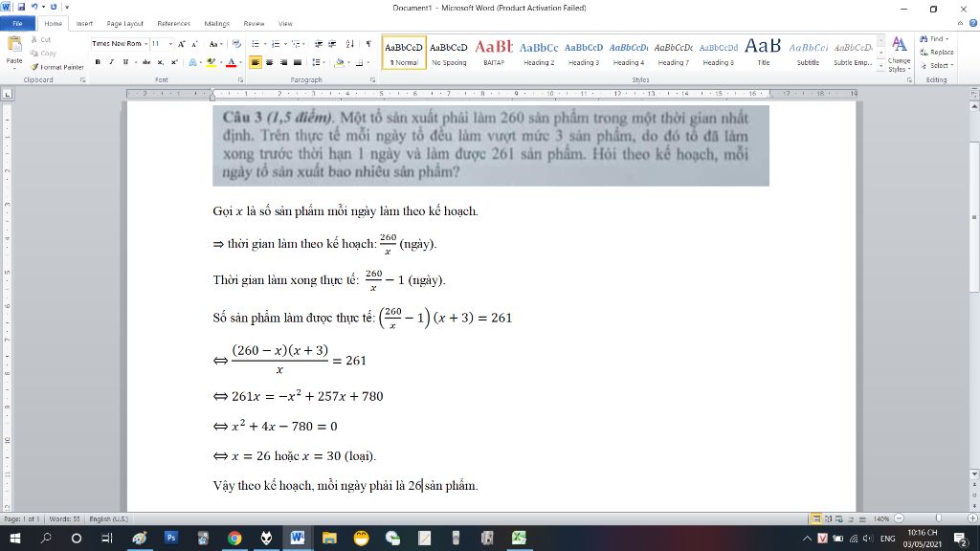
Task: Toggle Superscript formatting
Action: tap(174, 62)
